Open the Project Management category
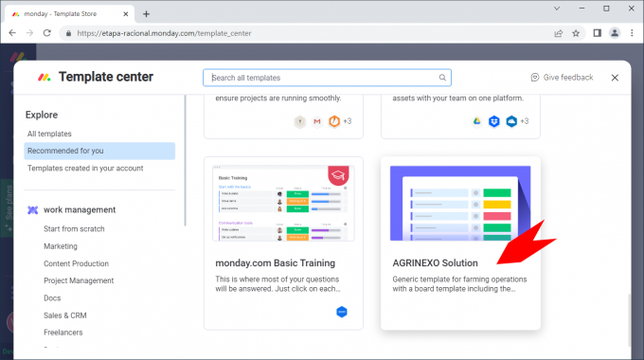The height and width of the screenshot is (360, 644). [79, 280]
